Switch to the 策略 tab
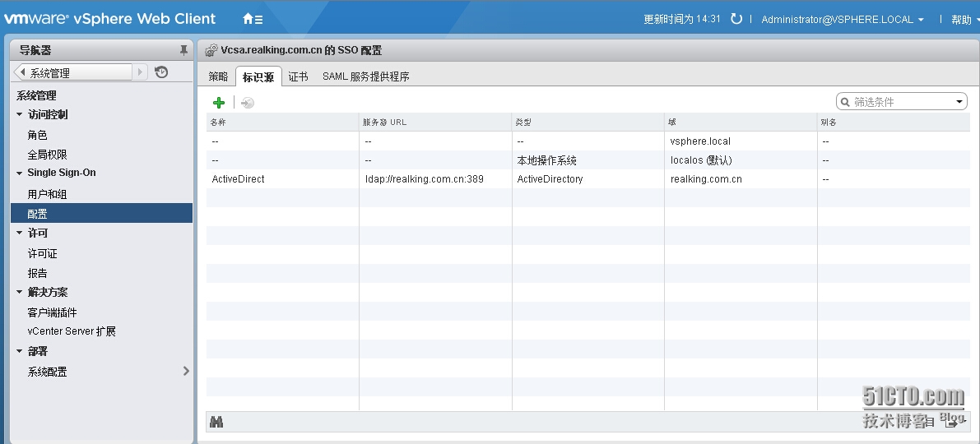 pos(219,76)
